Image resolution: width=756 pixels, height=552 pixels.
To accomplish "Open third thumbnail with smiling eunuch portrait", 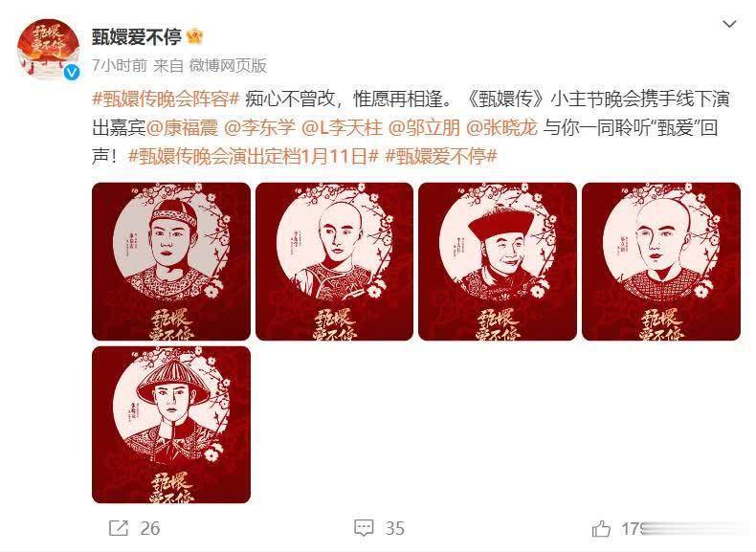I will click(498, 261).
